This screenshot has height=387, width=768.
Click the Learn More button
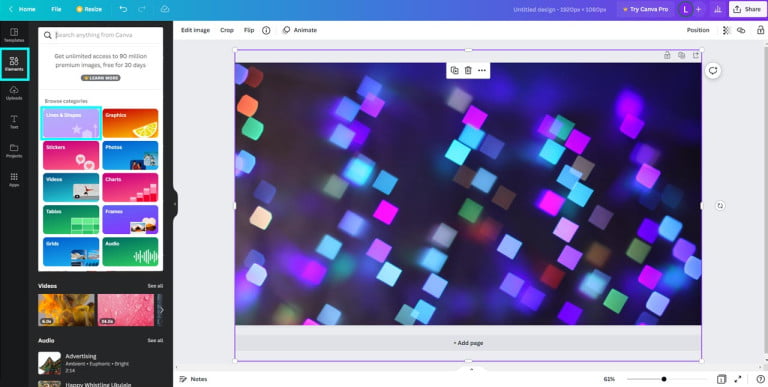pos(100,78)
